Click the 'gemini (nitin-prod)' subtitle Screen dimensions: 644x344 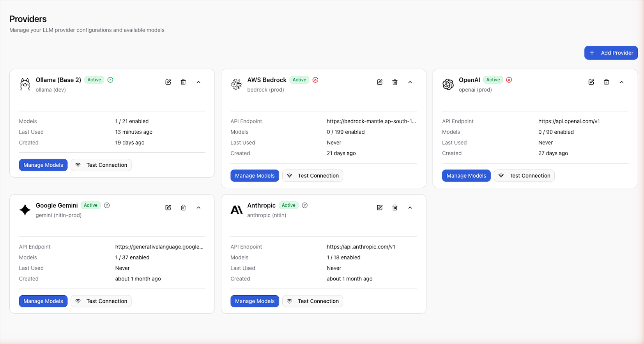point(58,215)
